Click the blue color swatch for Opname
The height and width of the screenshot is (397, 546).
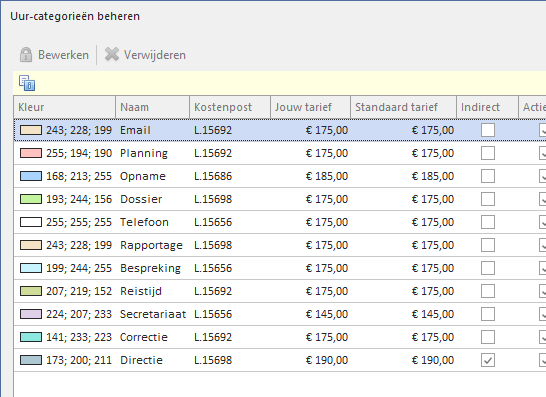pyautogui.click(x=31, y=176)
